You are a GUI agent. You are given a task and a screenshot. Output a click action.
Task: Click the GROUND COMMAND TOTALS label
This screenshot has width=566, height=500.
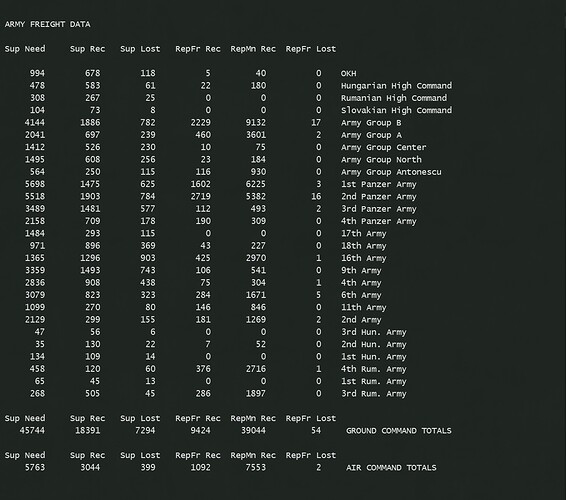(x=399, y=431)
